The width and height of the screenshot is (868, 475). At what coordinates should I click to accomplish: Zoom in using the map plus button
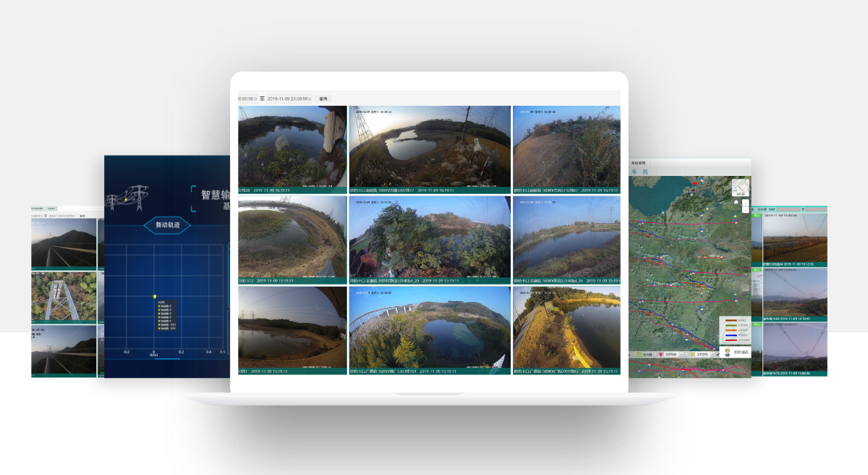coord(745,203)
